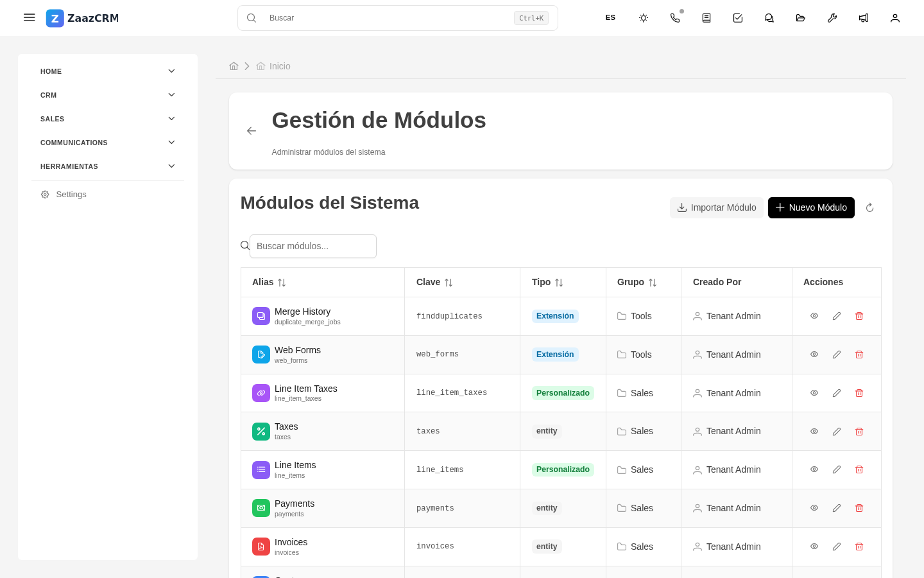Screen dimensions: 924x578
Task: Open the megaphone announcements icon
Action: [x=864, y=18]
